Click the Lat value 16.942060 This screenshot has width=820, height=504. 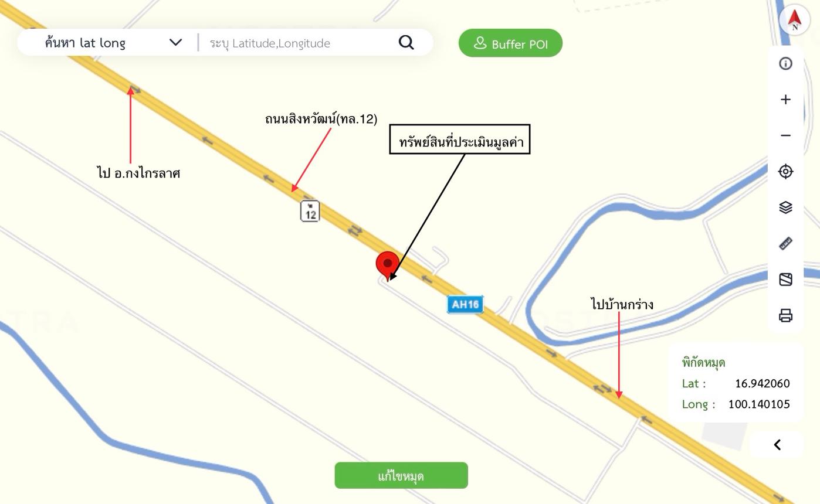click(x=762, y=383)
